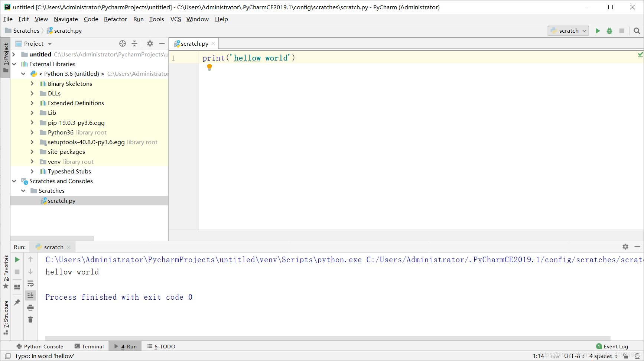The height and width of the screenshot is (361, 644).
Task: Open the VCS menu
Action: tap(176, 19)
